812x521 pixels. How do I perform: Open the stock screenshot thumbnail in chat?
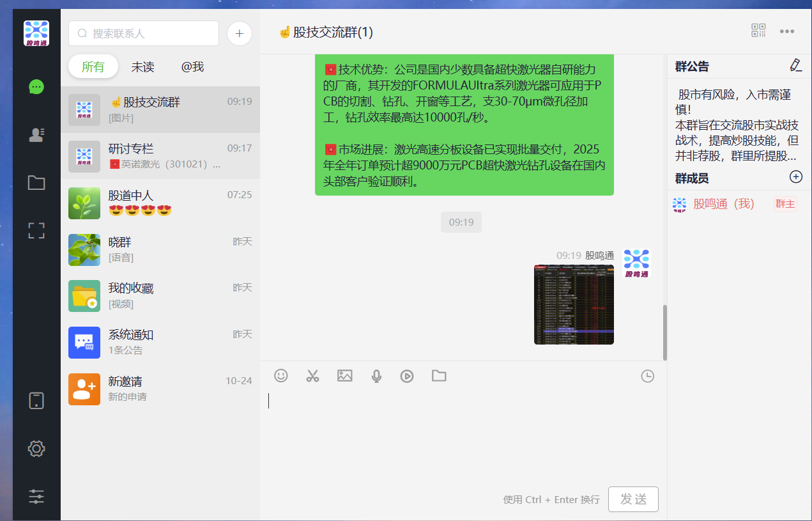coord(573,304)
